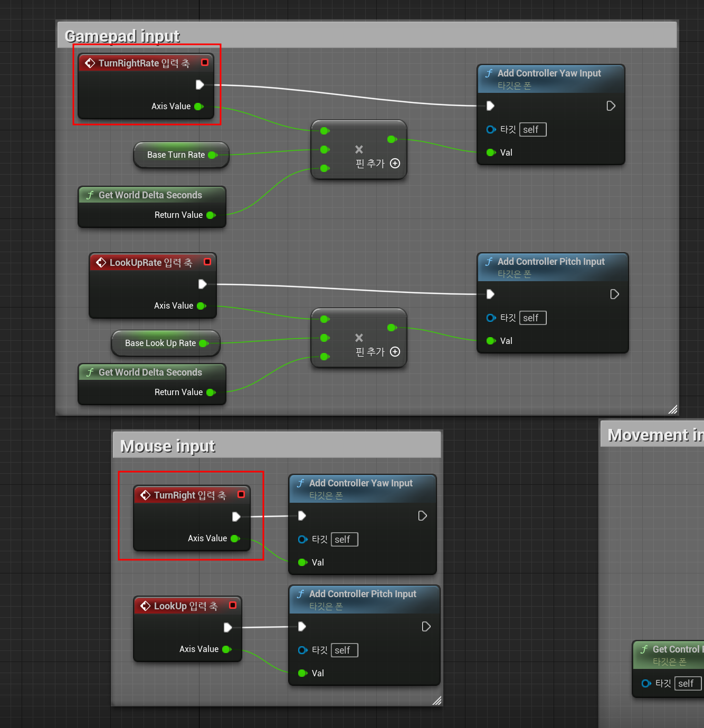This screenshot has width=704, height=728.
Task: Click the self text field on mouse Yaw Input target
Action: pyautogui.click(x=344, y=539)
